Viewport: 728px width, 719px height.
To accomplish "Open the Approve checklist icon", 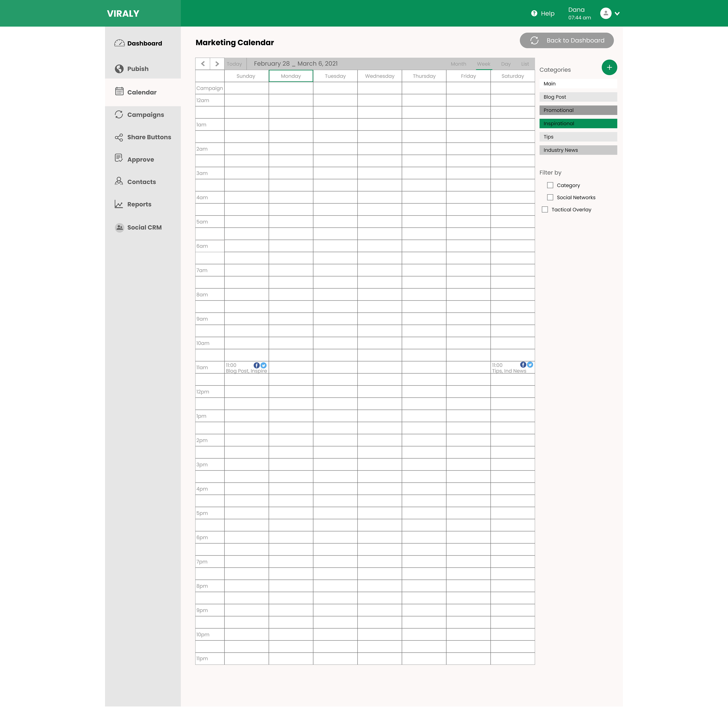I will point(119,158).
